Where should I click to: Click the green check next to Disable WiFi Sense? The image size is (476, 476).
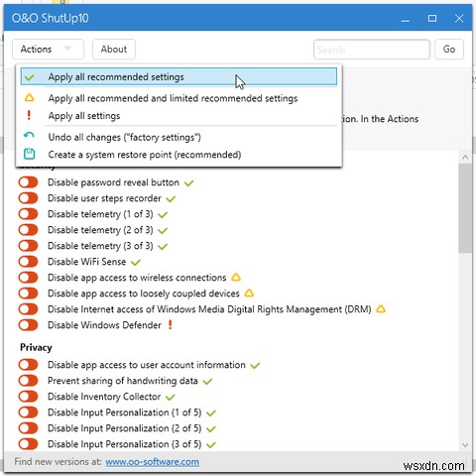[x=136, y=263]
